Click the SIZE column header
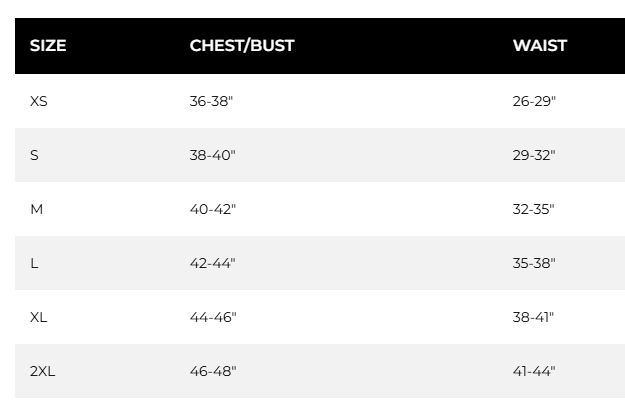 point(48,46)
